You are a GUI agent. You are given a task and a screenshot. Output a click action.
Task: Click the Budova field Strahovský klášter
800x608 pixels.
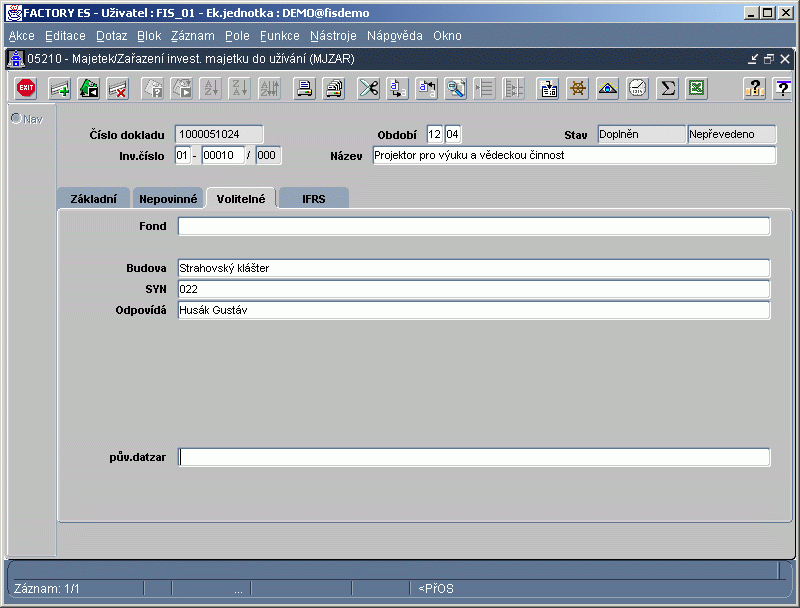[x=473, y=268]
